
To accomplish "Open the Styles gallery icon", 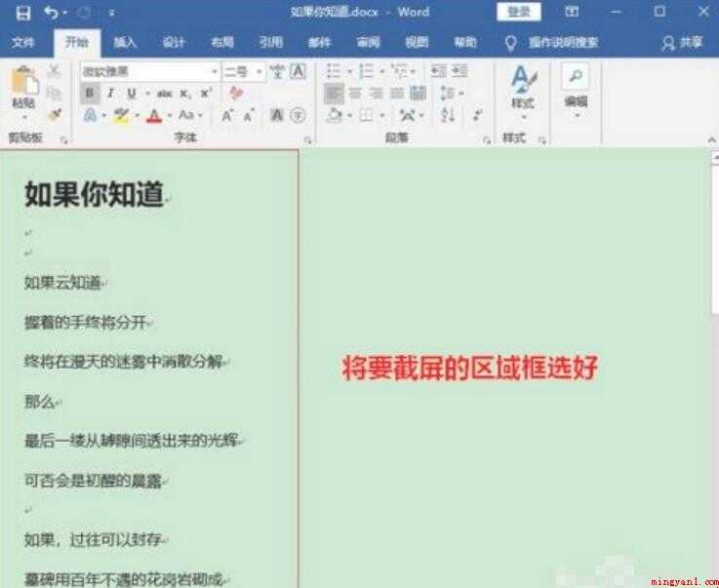I will coord(523,88).
